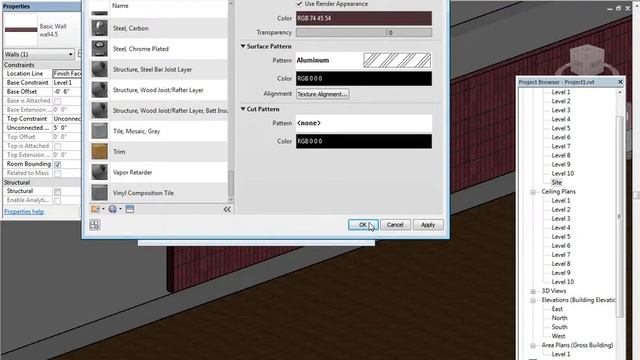This screenshot has width=640, height=360.
Task: Click the ViewCube in the 3D view
Action: pyautogui.click(x=587, y=61)
